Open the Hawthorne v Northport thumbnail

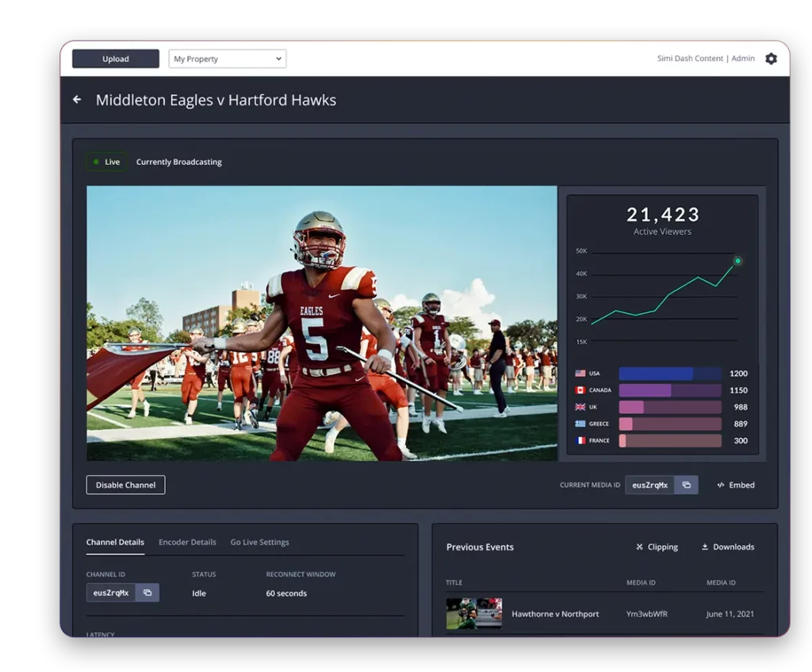click(474, 613)
